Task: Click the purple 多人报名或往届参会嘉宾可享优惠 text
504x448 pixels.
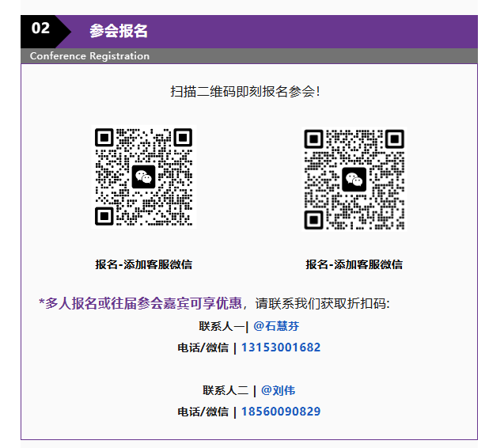Action: pos(141,304)
